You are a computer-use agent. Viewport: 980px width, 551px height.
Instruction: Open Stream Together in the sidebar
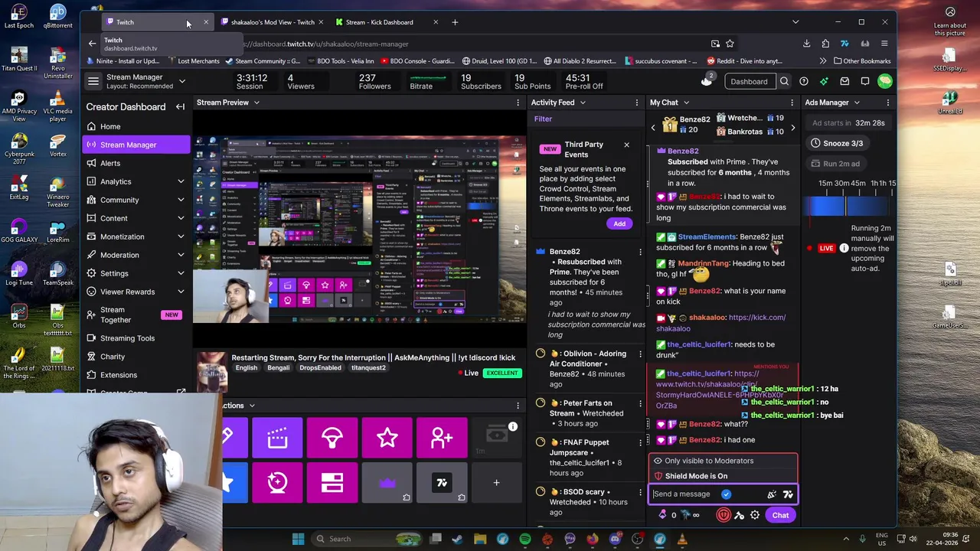tap(136, 315)
